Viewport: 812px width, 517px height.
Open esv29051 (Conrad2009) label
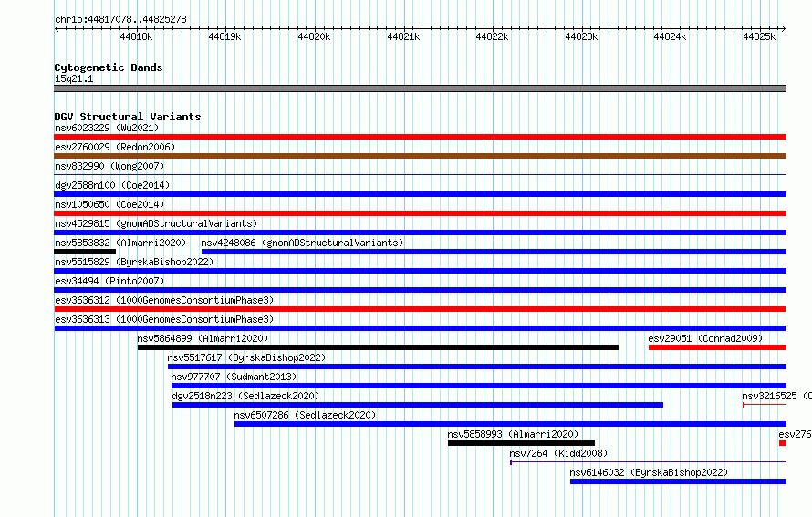pos(705,338)
